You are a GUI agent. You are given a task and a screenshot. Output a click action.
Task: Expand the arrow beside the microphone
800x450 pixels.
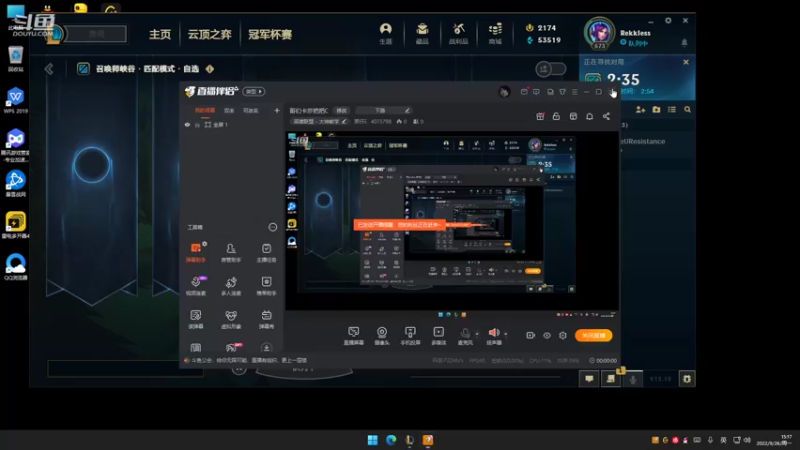(x=477, y=334)
